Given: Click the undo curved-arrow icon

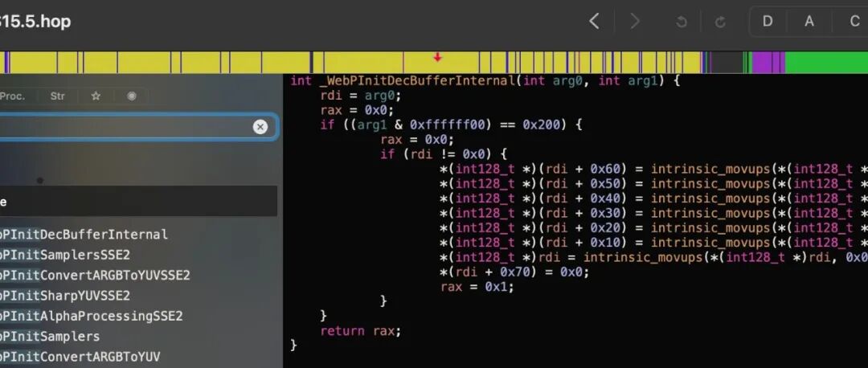Looking at the screenshot, I should [x=682, y=22].
